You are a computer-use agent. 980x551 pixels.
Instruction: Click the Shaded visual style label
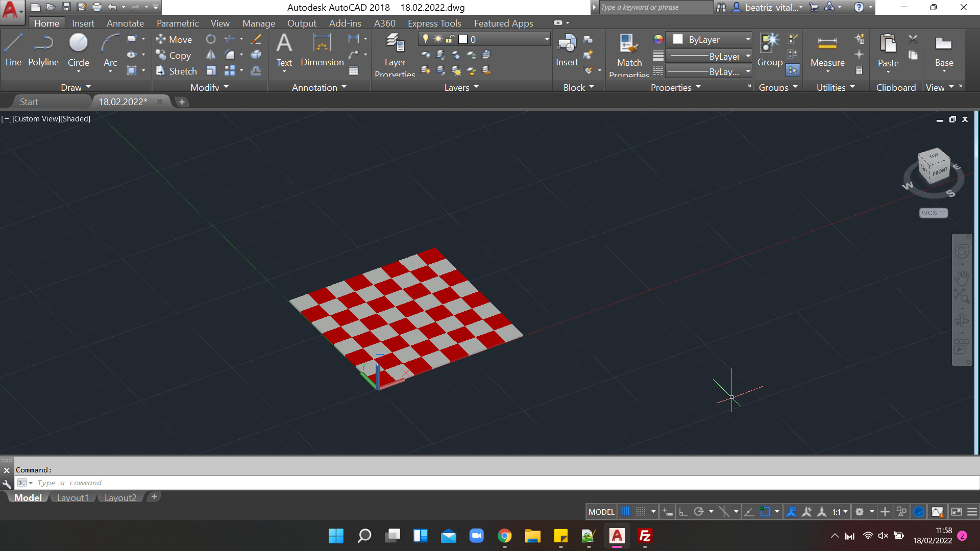[x=76, y=118]
